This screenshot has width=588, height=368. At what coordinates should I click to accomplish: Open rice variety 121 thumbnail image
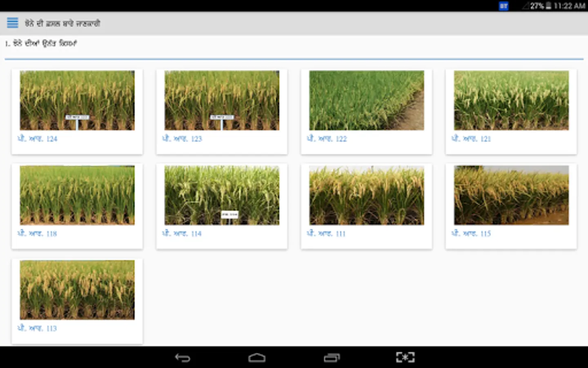pos(511,101)
